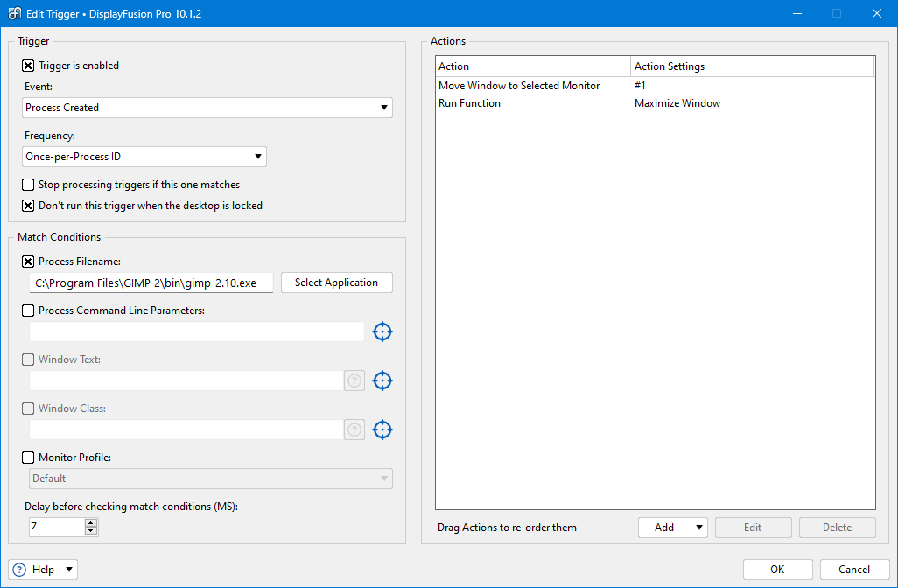Toggle Don't run trigger when desktop locked

tap(29, 206)
